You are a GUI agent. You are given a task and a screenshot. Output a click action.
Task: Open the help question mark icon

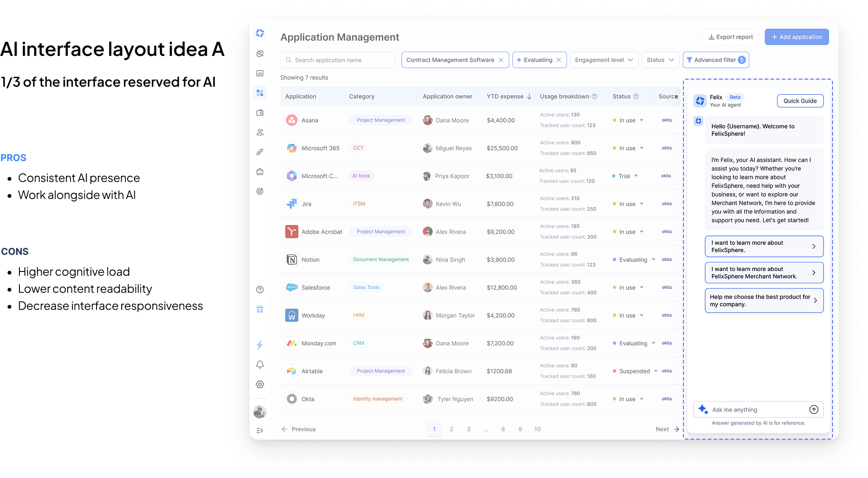pyautogui.click(x=260, y=289)
